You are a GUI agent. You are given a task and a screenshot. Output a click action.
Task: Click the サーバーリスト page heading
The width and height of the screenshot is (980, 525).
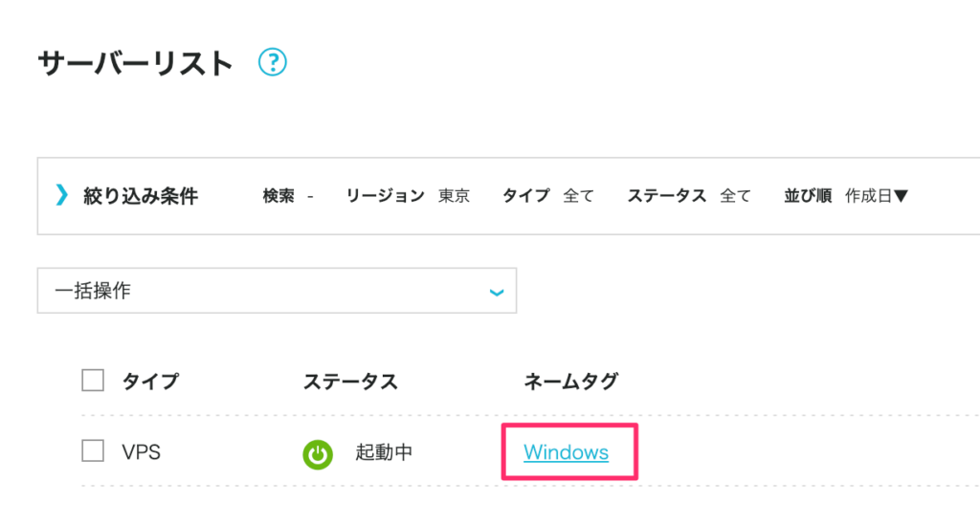click(136, 64)
